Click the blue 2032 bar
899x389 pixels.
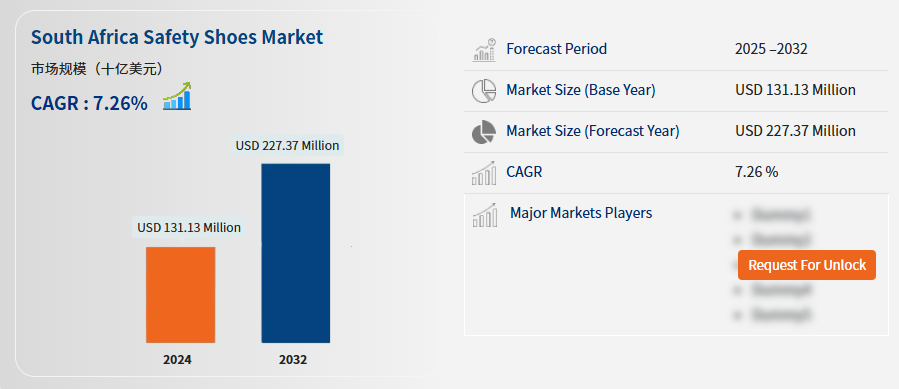click(296, 253)
